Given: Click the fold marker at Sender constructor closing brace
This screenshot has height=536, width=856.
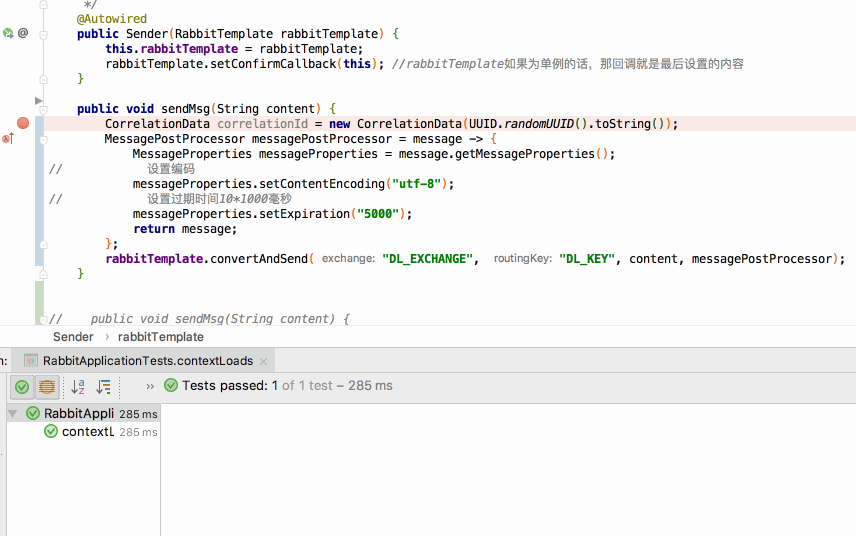Looking at the screenshot, I should click(x=44, y=80).
